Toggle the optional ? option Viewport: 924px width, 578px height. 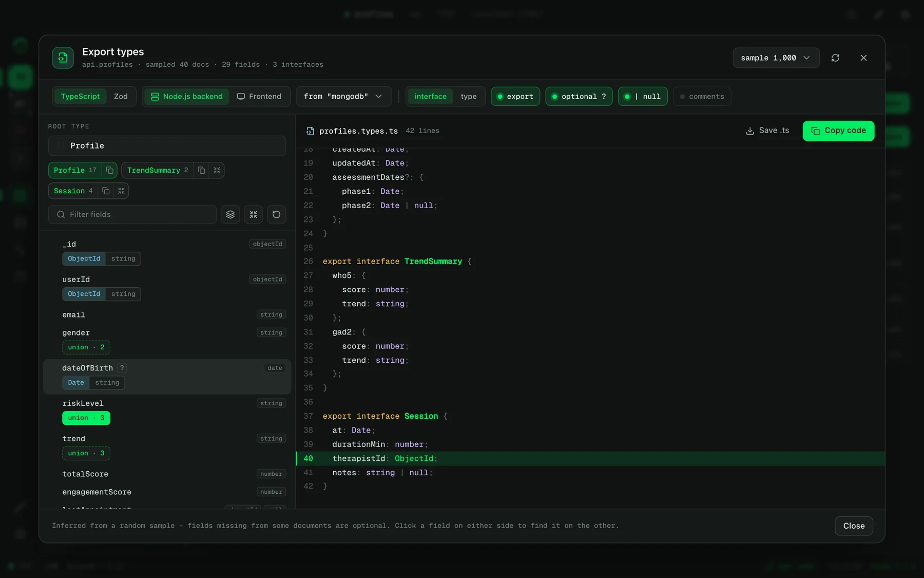[x=579, y=97]
